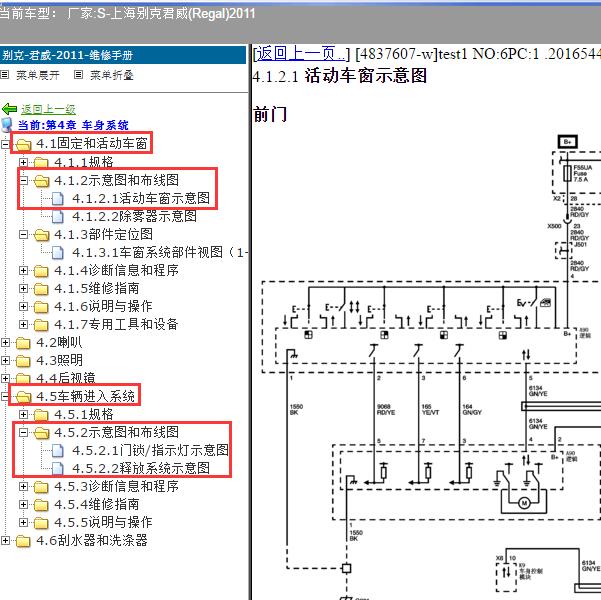Image resolution: width=601 pixels, height=600 pixels.
Task: Open 4.1.2.2除雾器示意图 page
Action: 135,217
